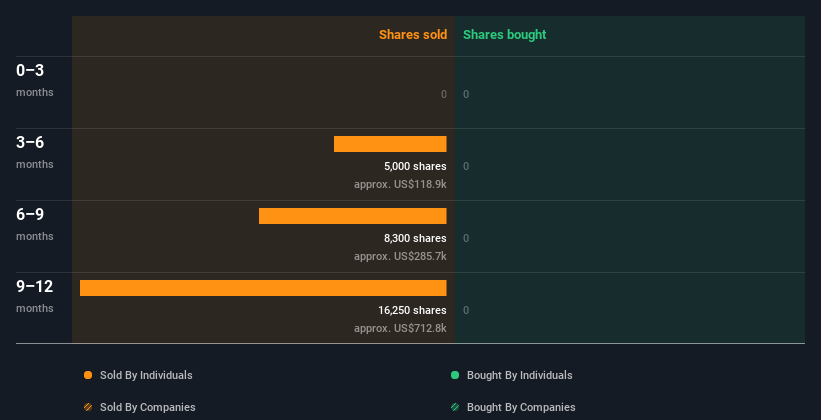Toggle the Bought By Companies legend label
The width and height of the screenshot is (821, 420).
pos(521,407)
